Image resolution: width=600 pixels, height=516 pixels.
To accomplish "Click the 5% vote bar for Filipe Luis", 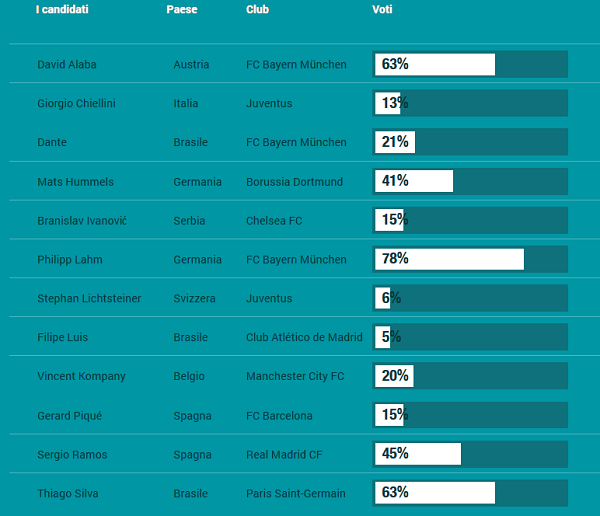I will [x=470, y=337].
